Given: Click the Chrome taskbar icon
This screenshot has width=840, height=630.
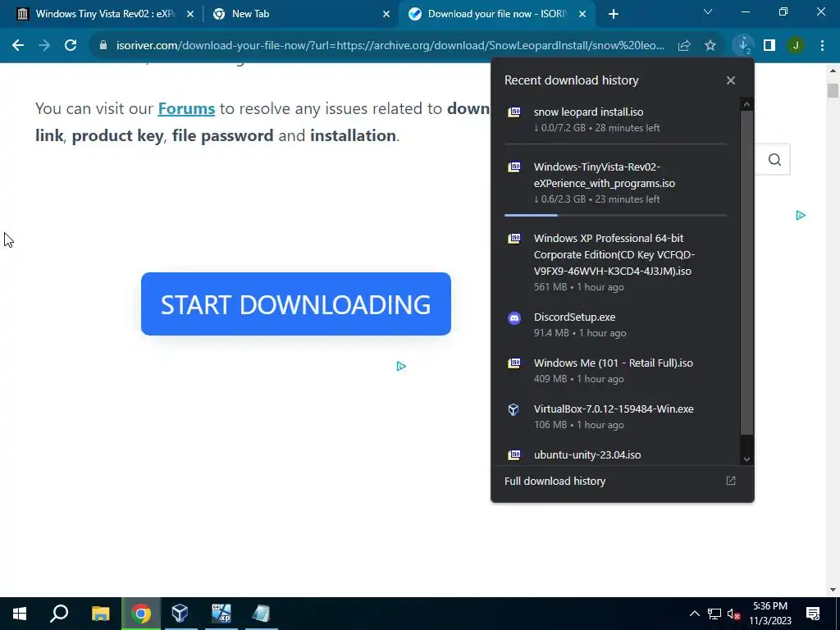Looking at the screenshot, I should [x=141, y=614].
